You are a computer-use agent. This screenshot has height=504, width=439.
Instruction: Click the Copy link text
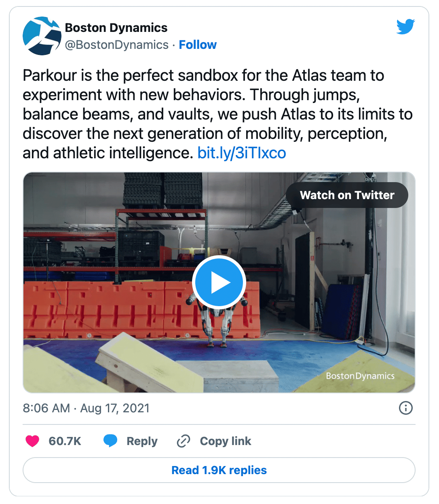point(226,441)
